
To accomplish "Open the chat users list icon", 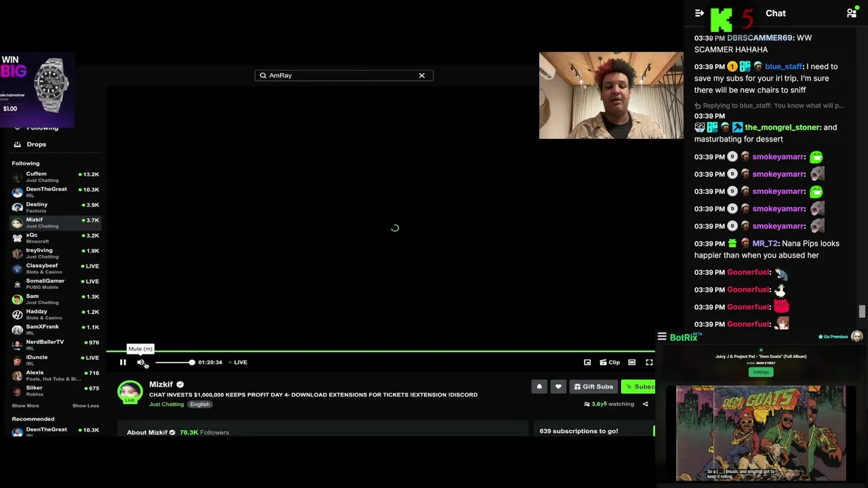I will pyautogui.click(x=852, y=13).
